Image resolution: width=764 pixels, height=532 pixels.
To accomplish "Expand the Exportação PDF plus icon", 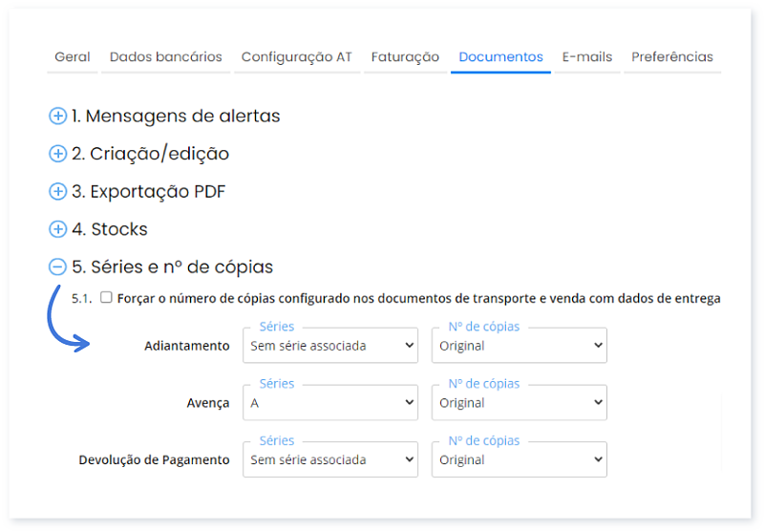I will pyautogui.click(x=57, y=191).
